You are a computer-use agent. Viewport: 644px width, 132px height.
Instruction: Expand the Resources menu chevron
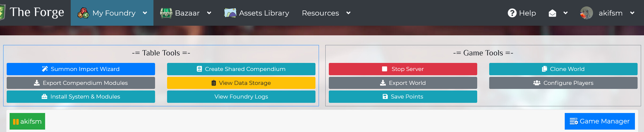coord(348,13)
